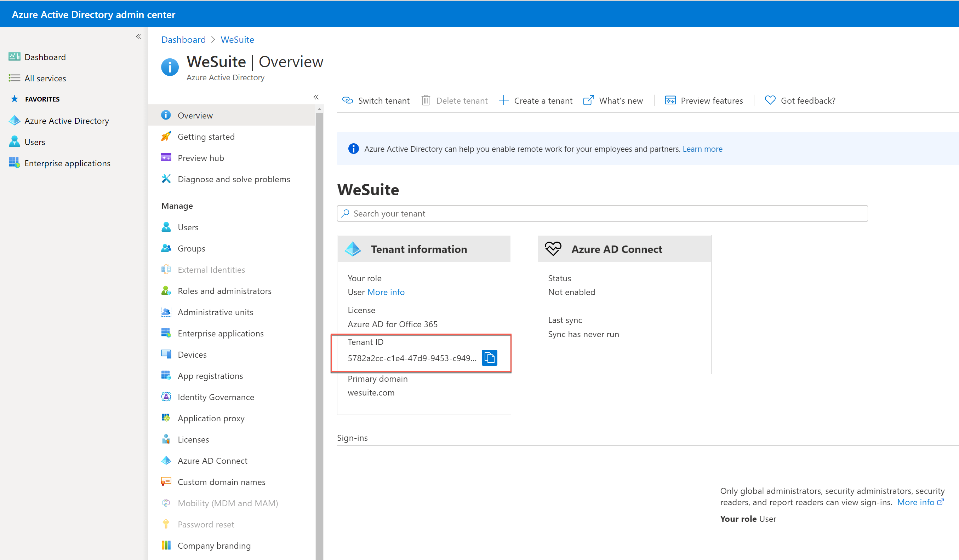
Task: Click the Diagnose wrench icon
Action: [x=166, y=179]
